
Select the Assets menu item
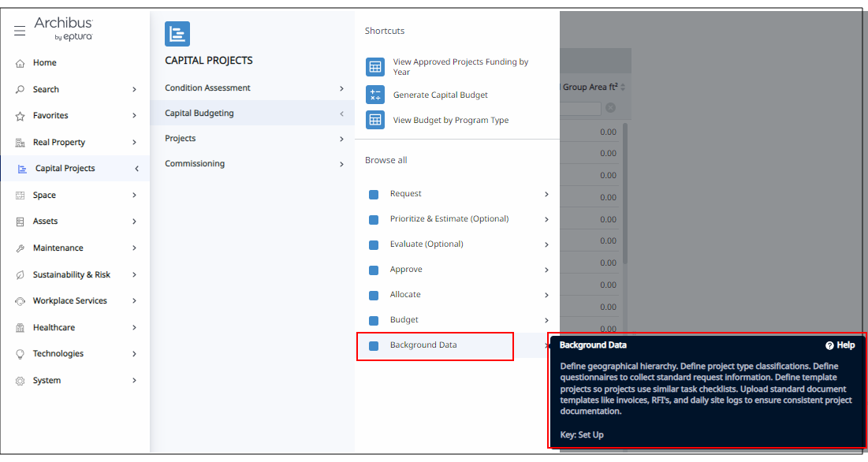pyautogui.click(x=46, y=222)
